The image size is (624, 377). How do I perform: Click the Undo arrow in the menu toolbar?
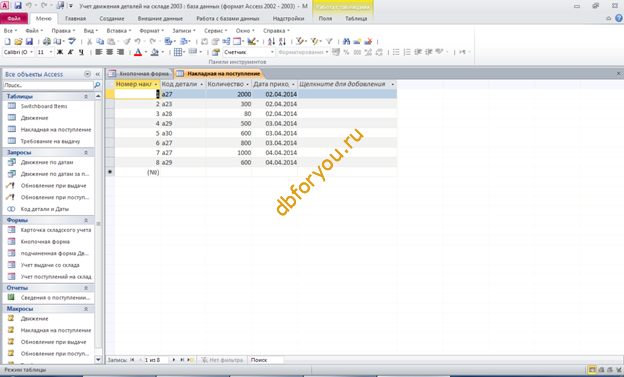(x=137, y=41)
